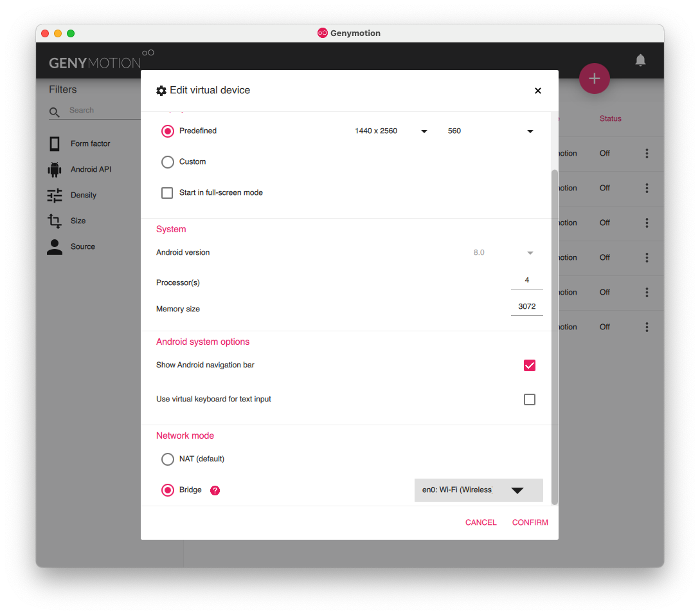Click the Form factor phone icon

(55, 144)
